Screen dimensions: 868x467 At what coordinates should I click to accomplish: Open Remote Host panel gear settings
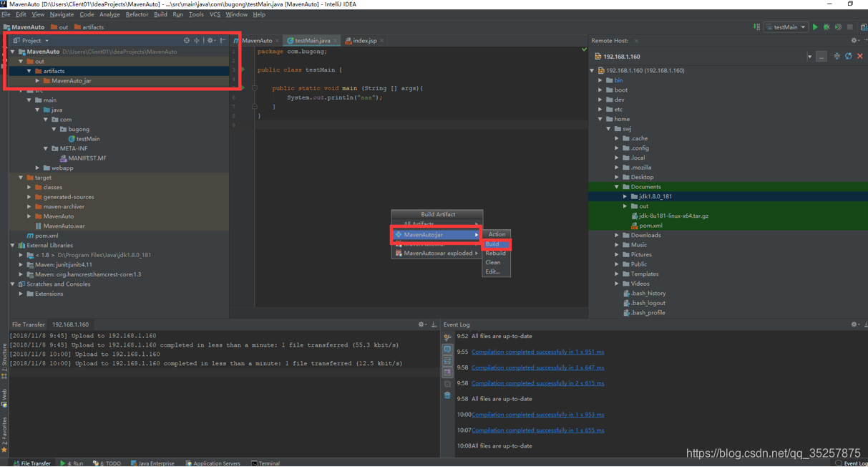tap(854, 41)
